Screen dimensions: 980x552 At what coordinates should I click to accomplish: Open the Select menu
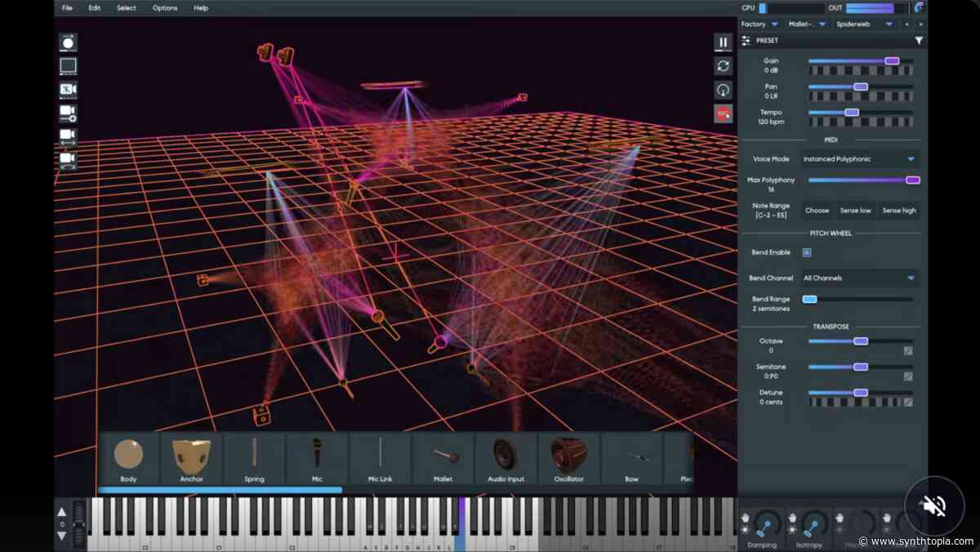(x=127, y=7)
